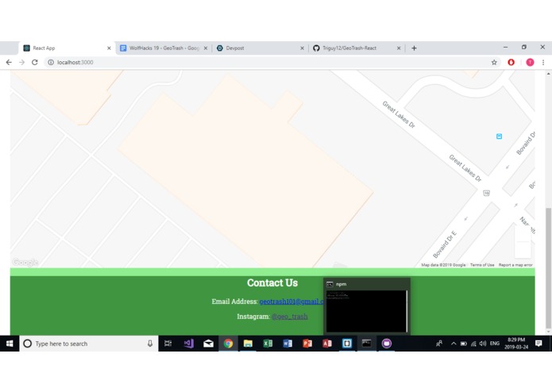Open the purple round taskbar app icon
552x392 pixels.
(387, 344)
